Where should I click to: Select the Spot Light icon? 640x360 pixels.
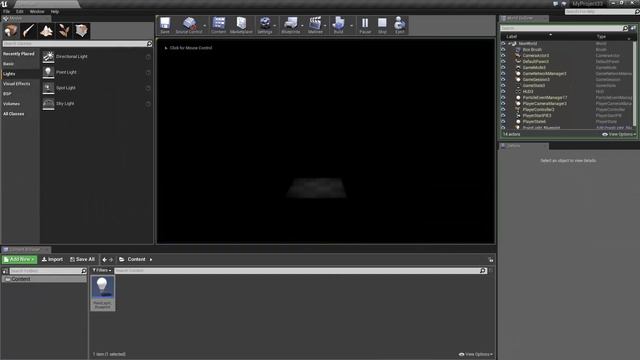(48, 88)
